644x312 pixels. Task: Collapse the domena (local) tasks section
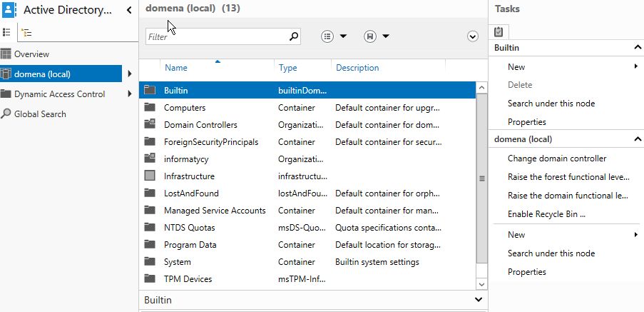tap(638, 139)
